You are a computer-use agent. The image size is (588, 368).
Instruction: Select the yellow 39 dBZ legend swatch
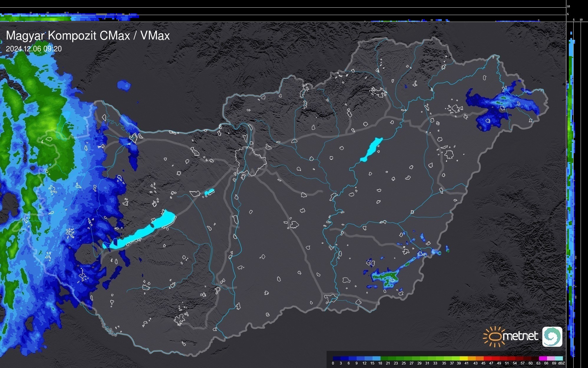463,358
